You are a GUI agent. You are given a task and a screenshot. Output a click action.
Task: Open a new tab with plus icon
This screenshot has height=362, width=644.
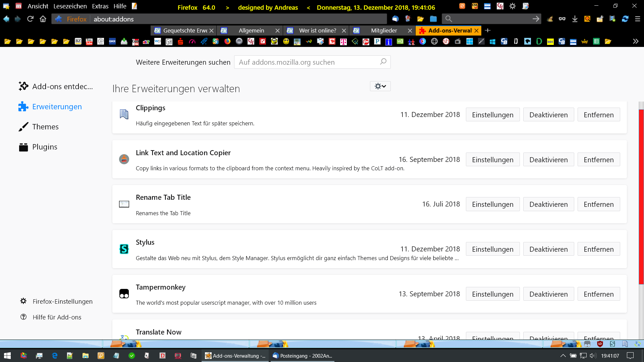click(488, 31)
